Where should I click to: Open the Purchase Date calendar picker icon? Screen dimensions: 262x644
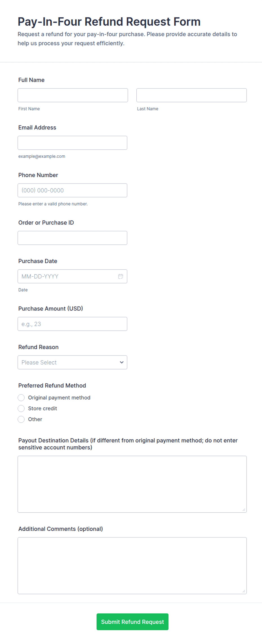click(x=121, y=276)
